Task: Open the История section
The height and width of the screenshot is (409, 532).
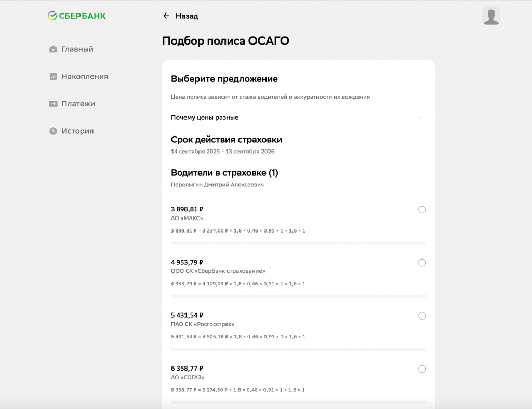Action: point(77,131)
